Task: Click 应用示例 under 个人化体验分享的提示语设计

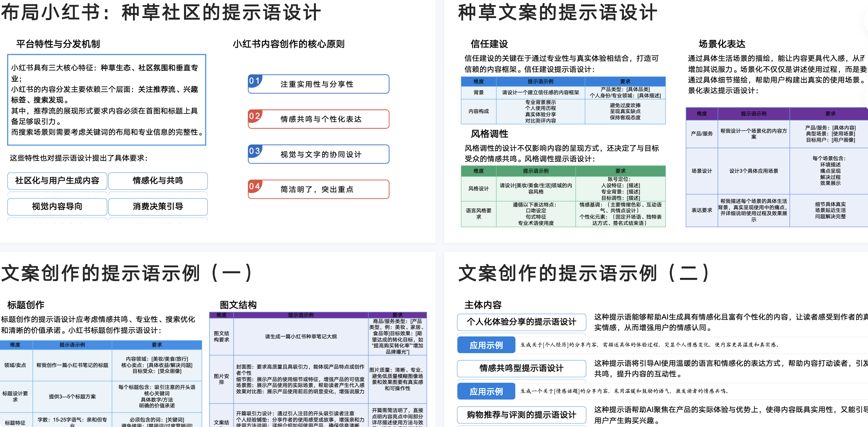Action: (x=486, y=345)
